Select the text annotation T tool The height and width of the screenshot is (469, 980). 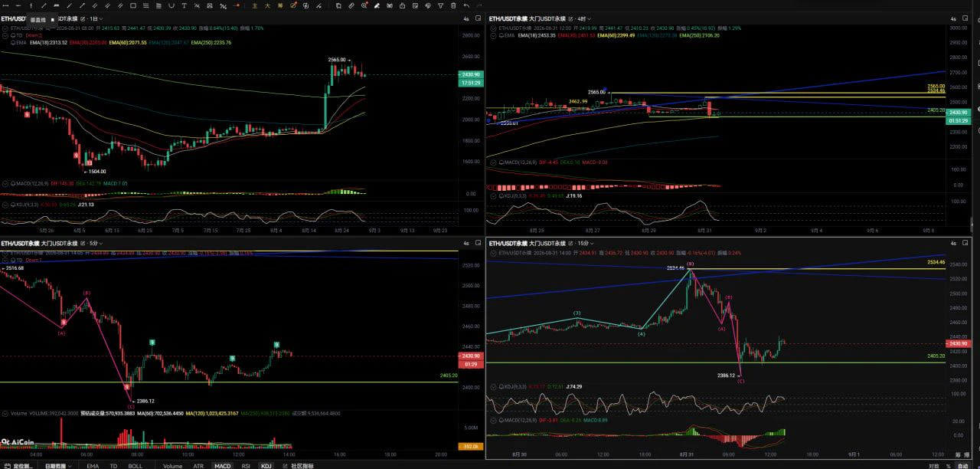(184, 5)
